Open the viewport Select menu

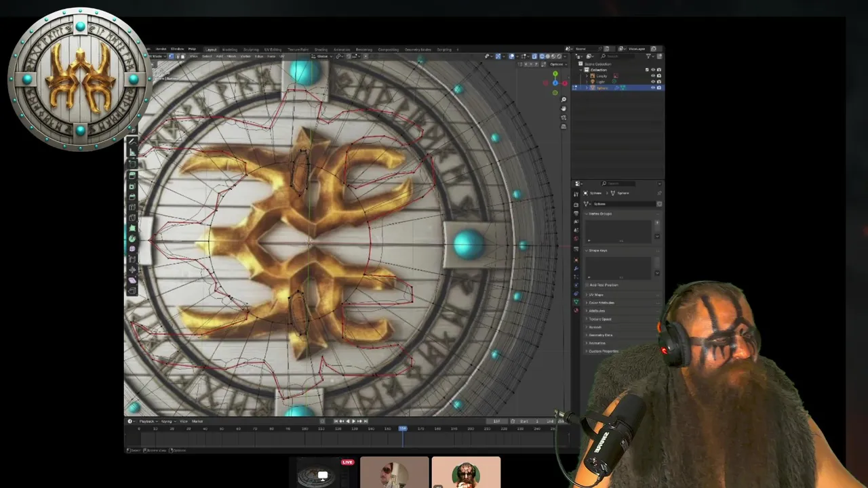tap(207, 56)
